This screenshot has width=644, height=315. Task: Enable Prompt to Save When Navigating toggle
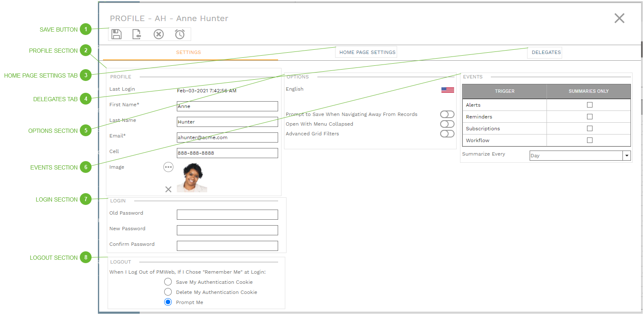click(x=447, y=114)
